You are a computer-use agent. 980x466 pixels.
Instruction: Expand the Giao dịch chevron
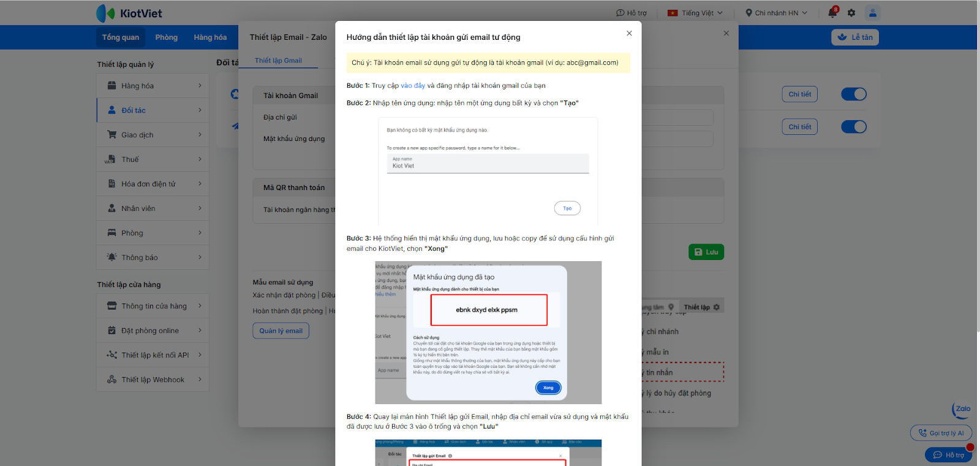[x=200, y=135]
